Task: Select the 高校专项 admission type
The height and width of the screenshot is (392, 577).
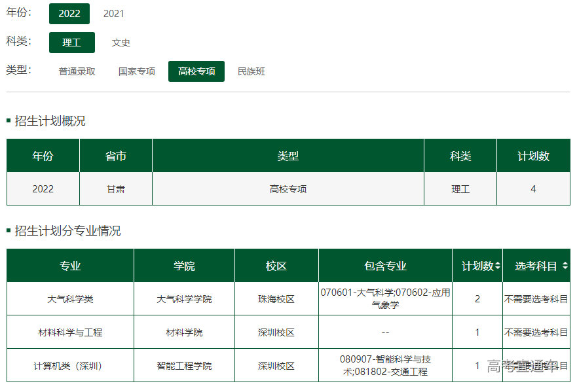Action: coord(196,71)
